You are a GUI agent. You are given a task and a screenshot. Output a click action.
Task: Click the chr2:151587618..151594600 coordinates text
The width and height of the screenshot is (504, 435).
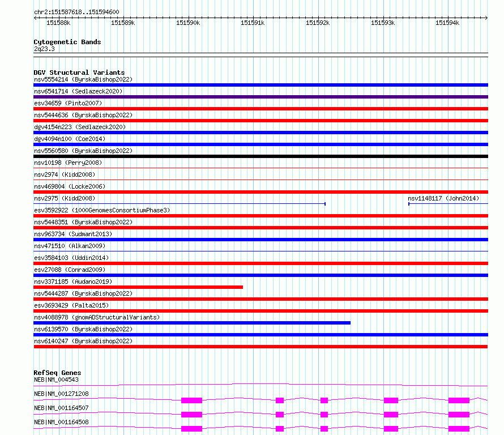coord(76,12)
